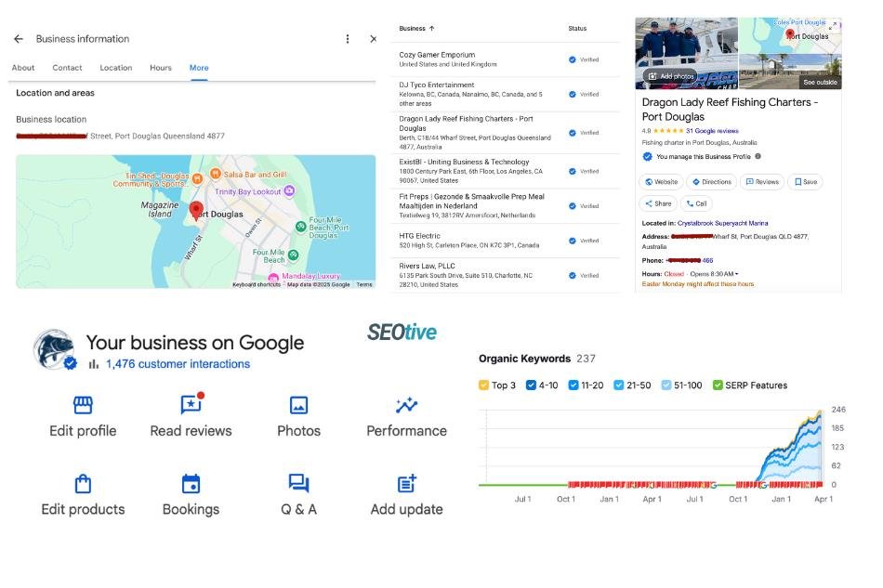Click Add photos on the business photo

[670, 76]
